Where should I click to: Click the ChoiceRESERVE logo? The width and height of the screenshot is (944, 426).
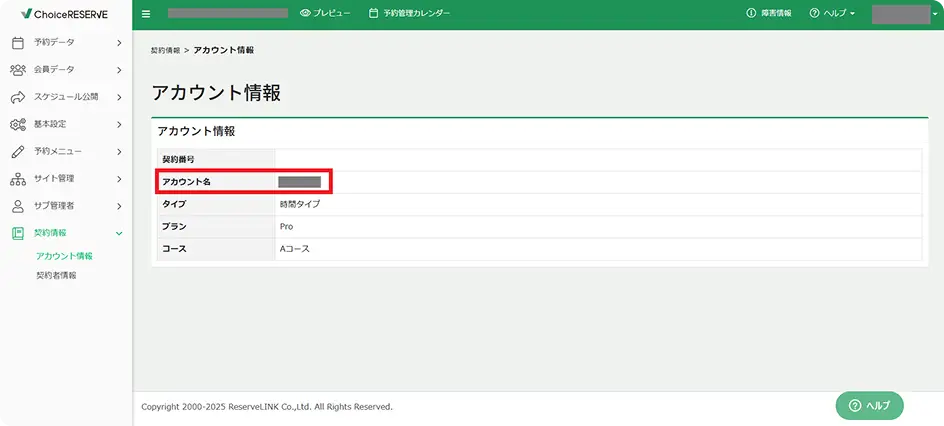click(x=64, y=13)
